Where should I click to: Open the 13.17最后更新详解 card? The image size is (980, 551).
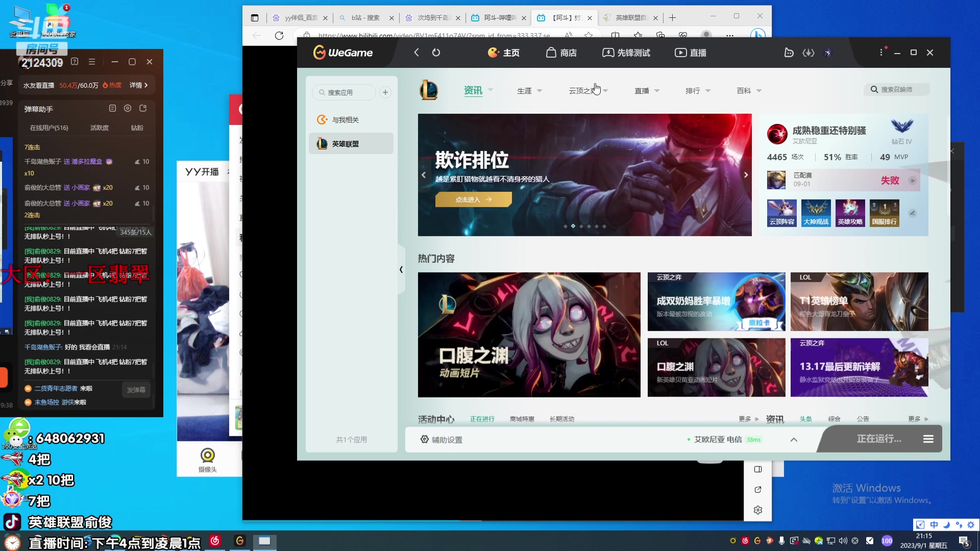coord(859,367)
